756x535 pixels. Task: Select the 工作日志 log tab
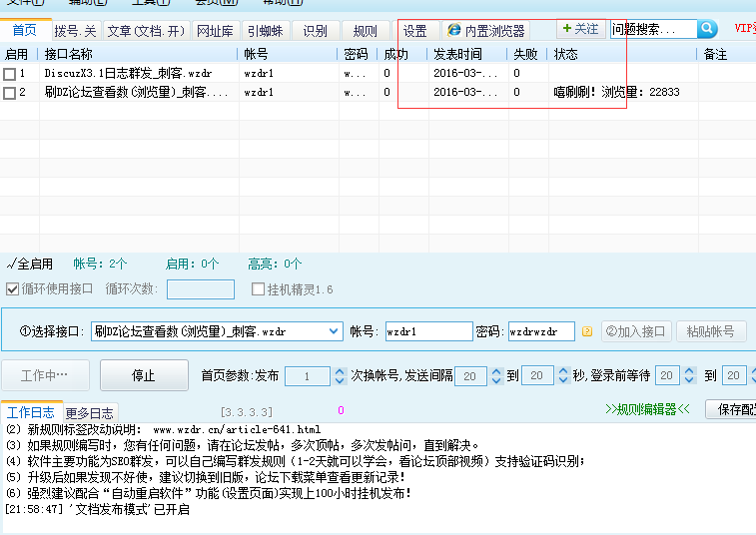[x=31, y=412]
